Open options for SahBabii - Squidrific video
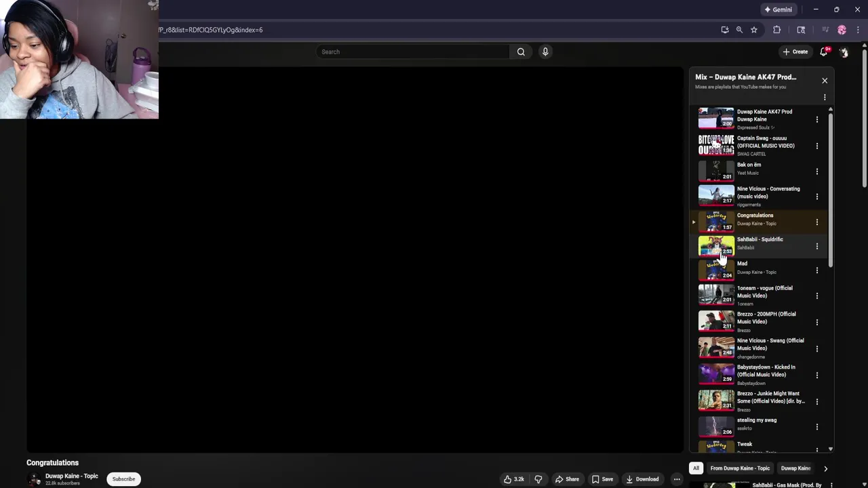 coord(817,246)
